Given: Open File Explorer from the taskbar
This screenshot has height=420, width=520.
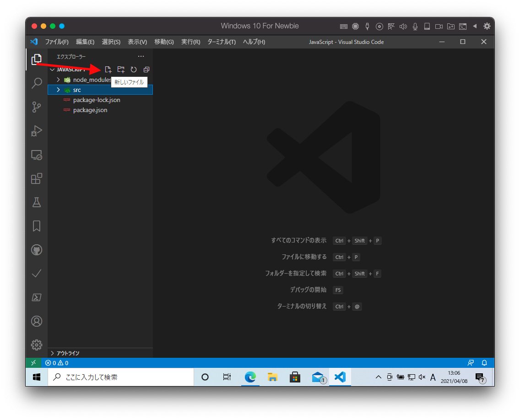Looking at the screenshot, I should click(272, 377).
